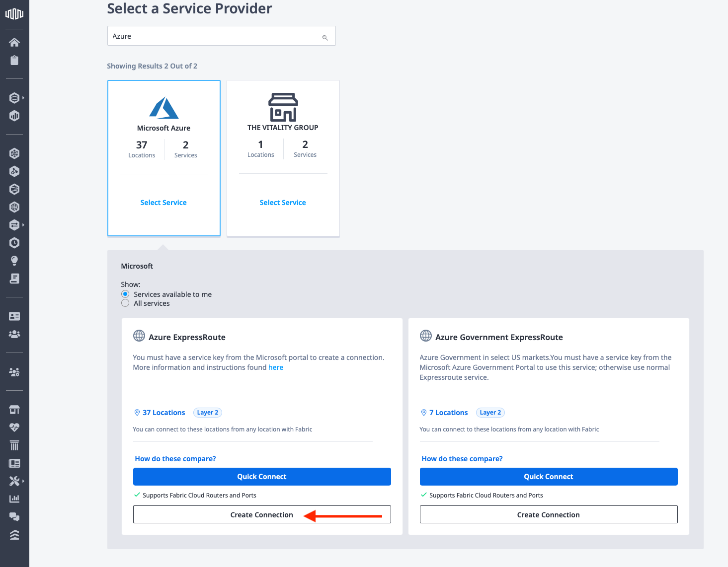This screenshot has width=728, height=567.
Task: Open the 'here' instructions link
Action: pyautogui.click(x=276, y=367)
